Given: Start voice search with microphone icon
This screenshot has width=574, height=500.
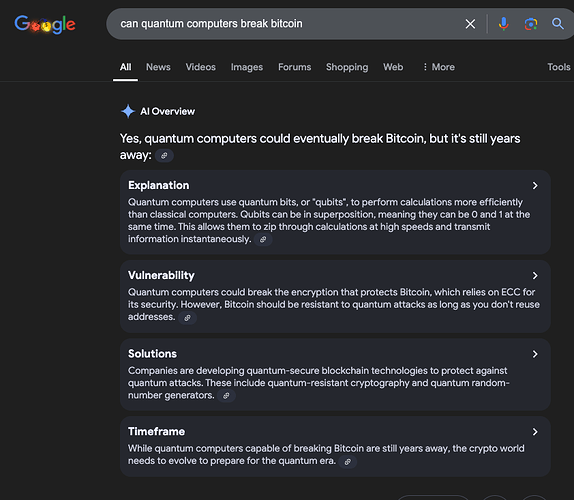Looking at the screenshot, I should 503,24.
